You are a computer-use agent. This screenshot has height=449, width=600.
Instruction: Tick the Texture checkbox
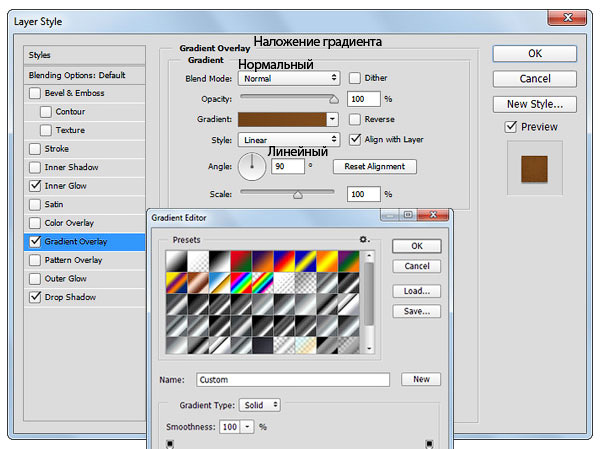tap(46, 130)
